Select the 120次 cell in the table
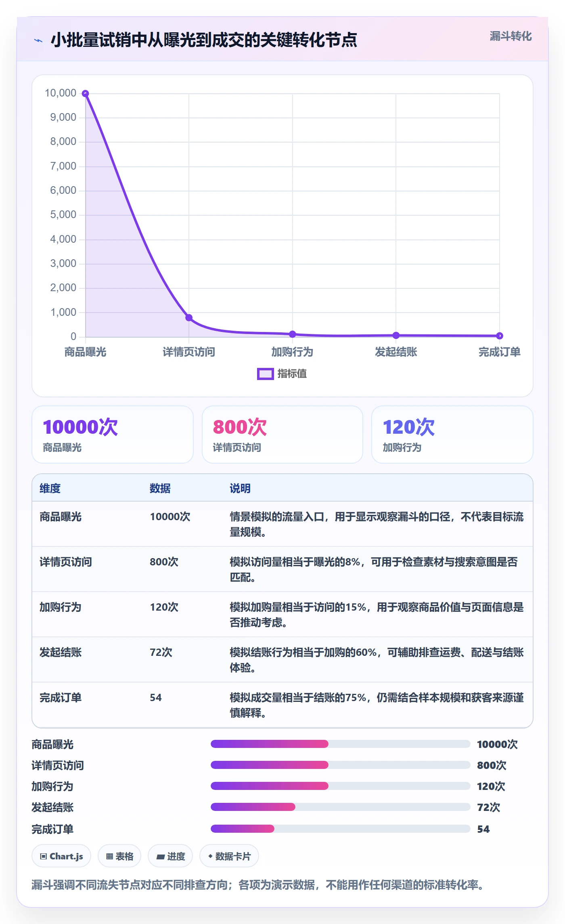Screen dimensions: 565x924 pos(164,607)
